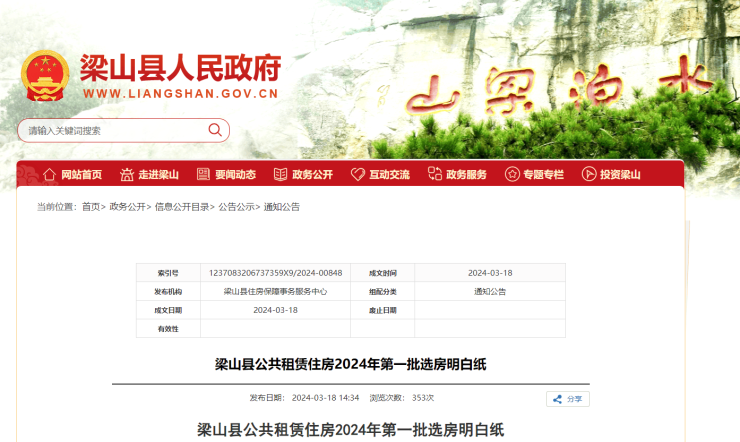Screen dimensions: 740x442
Task: Click publish date 2024-03-18 14:34
Action: click(326, 398)
